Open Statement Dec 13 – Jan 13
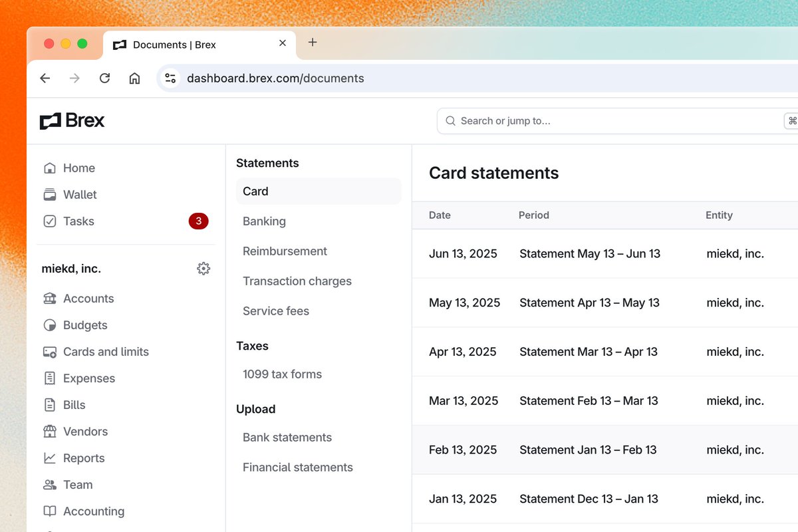Viewport: 798px width, 532px height. pyautogui.click(x=589, y=499)
